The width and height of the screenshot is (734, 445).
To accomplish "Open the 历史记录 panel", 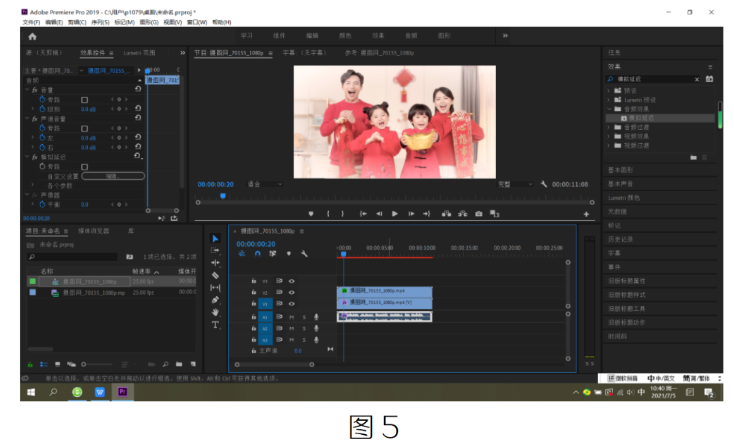I will click(x=621, y=239).
